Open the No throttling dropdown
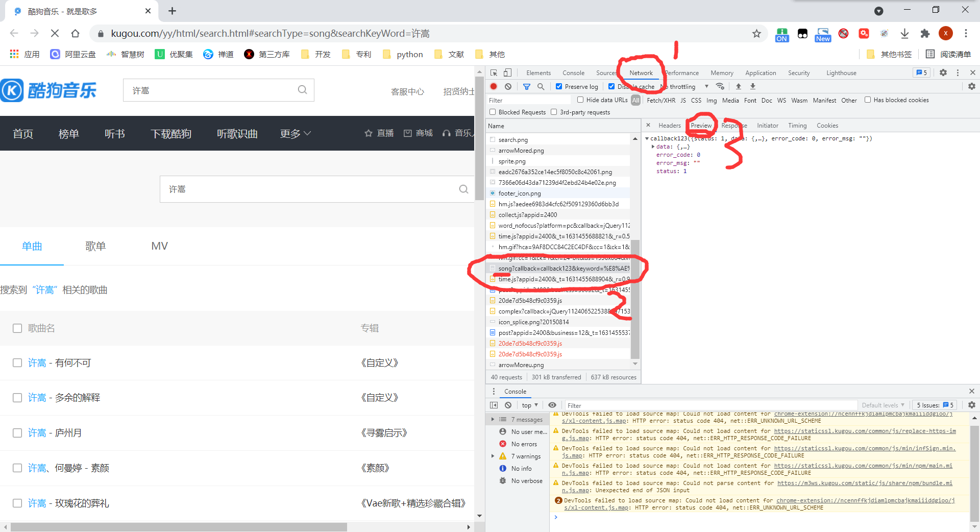The width and height of the screenshot is (980, 532). 684,87
